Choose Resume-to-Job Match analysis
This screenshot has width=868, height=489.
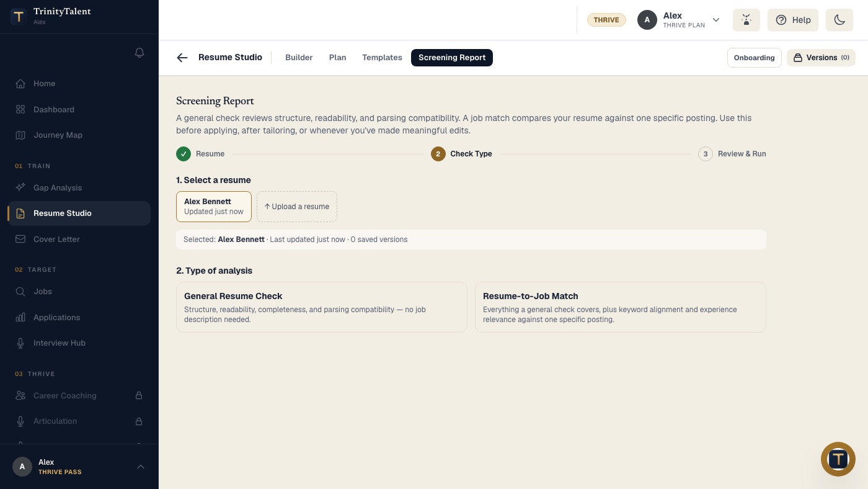pyautogui.click(x=621, y=307)
